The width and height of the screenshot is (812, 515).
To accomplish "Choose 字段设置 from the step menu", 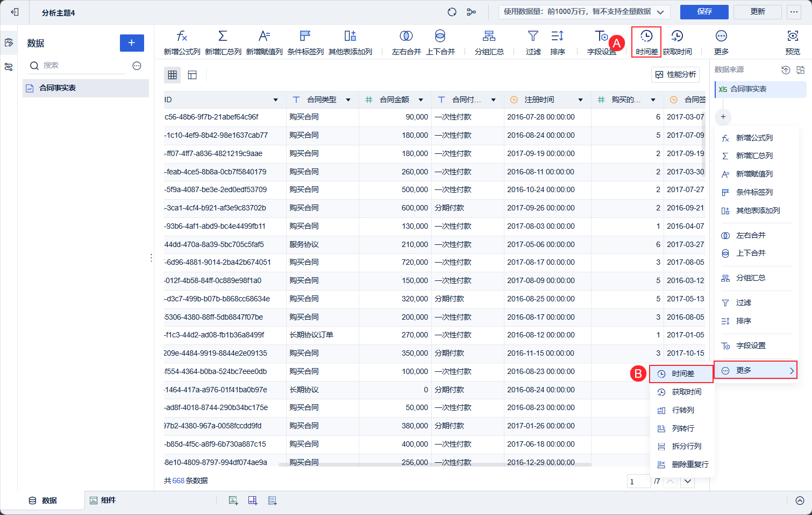I will pyautogui.click(x=756, y=345).
